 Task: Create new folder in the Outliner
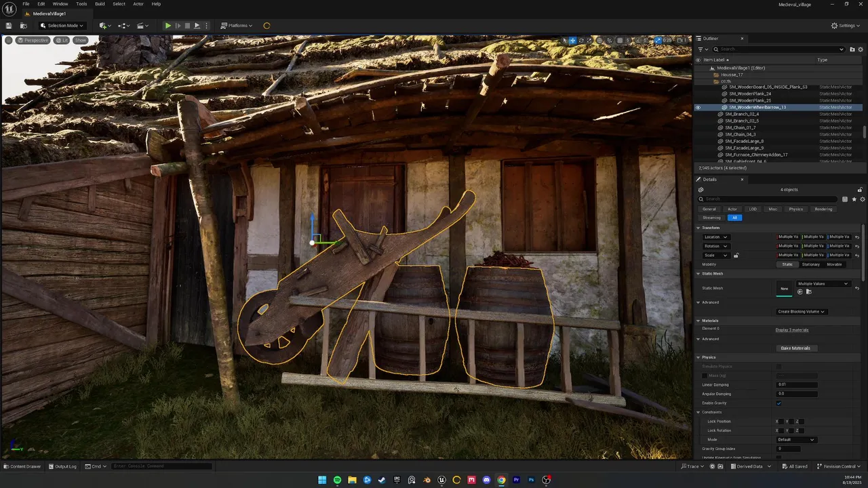click(852, 49)
